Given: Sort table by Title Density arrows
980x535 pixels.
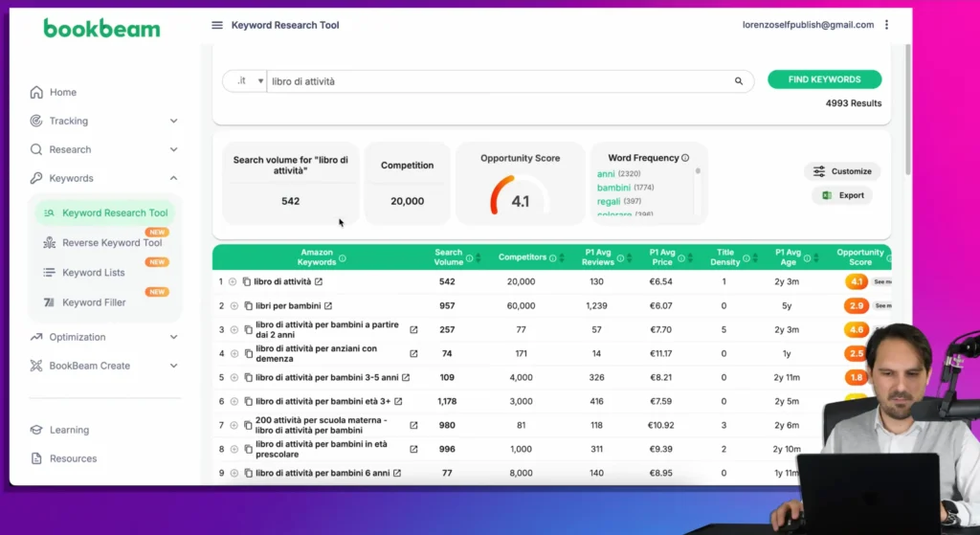Looking at the screenshot, I should click(x=755, y=258).
